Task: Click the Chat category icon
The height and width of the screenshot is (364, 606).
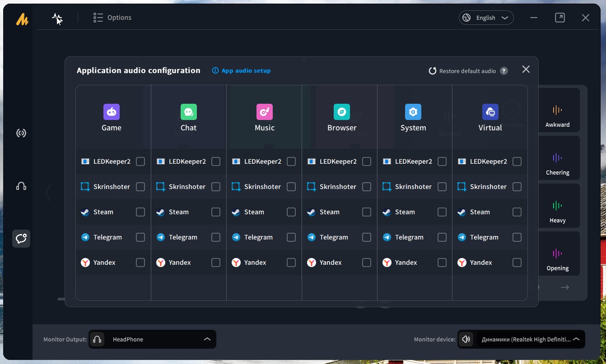Action: [189, 112]
